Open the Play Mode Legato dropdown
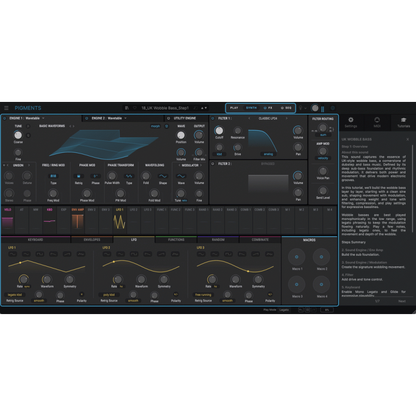The height and width of the screenshot is (416, 416). tap(284, 310)
